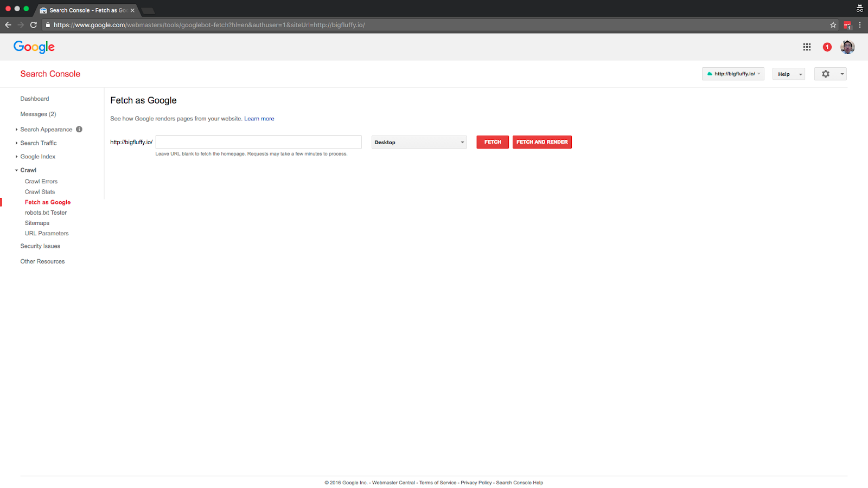The height and width of the screenshot is (488, 868).
Task: Open the Dashboard page
Action: [35, 99]
